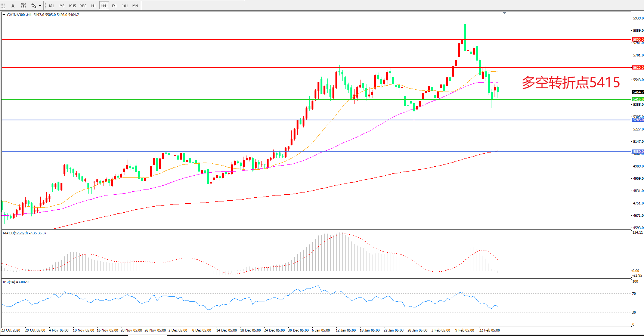Click the green 5415.0 price level label
The image size is (644, 336).
638,99
